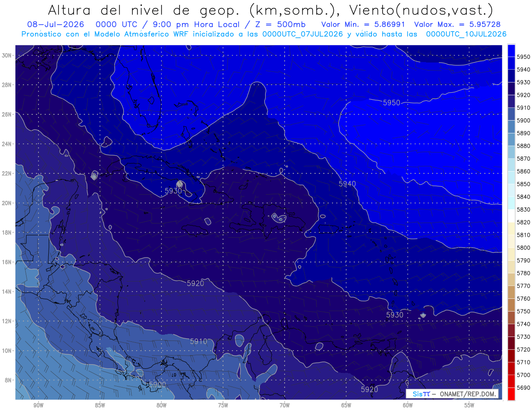Click the 18N latitude axis label
The image size is (532, 411).
pos(7,233)
